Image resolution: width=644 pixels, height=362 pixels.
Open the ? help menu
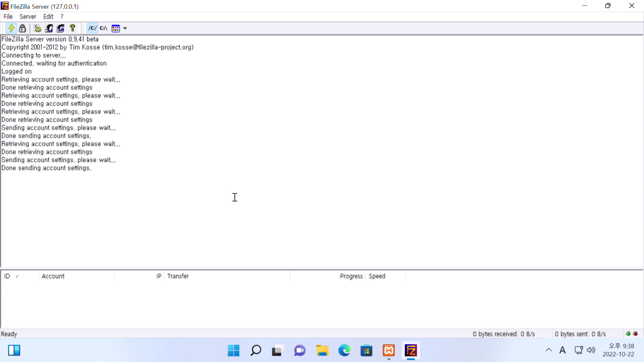62,17
